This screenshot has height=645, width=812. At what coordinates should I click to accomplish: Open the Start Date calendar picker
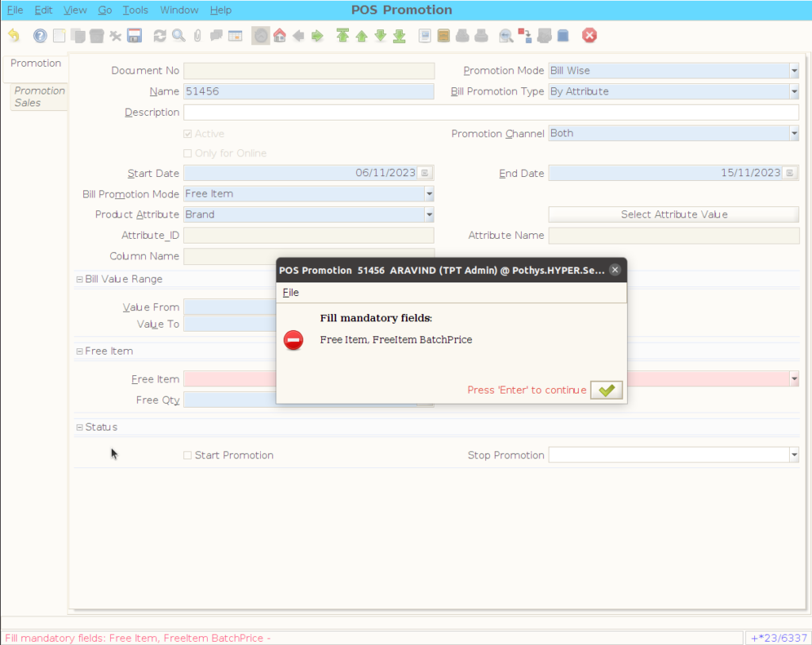click(x=425, y=172)
